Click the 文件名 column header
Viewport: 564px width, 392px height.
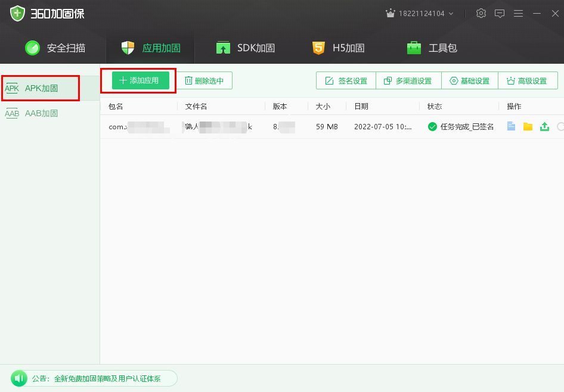(x=196, y=107)
